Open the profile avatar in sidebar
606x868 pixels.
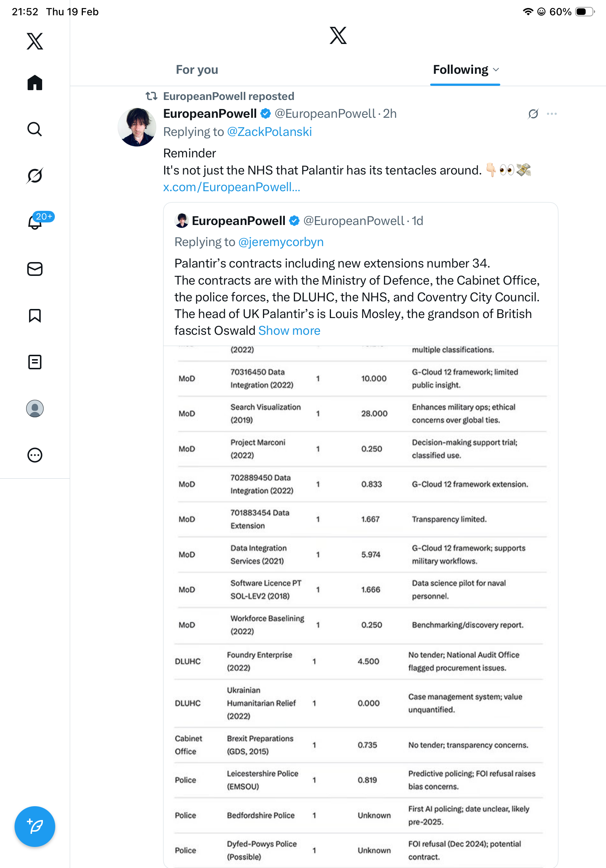tap(35, 408)
